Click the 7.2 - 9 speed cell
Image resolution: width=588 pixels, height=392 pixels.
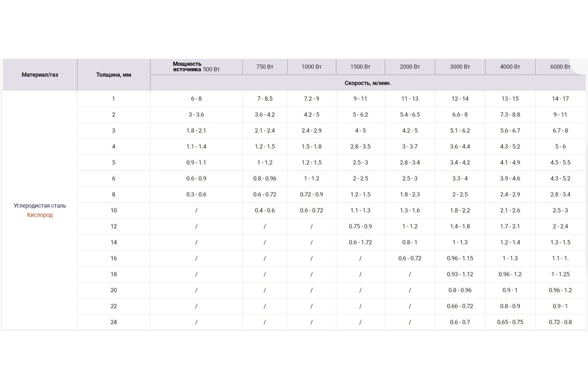click(x=312, y=98)
